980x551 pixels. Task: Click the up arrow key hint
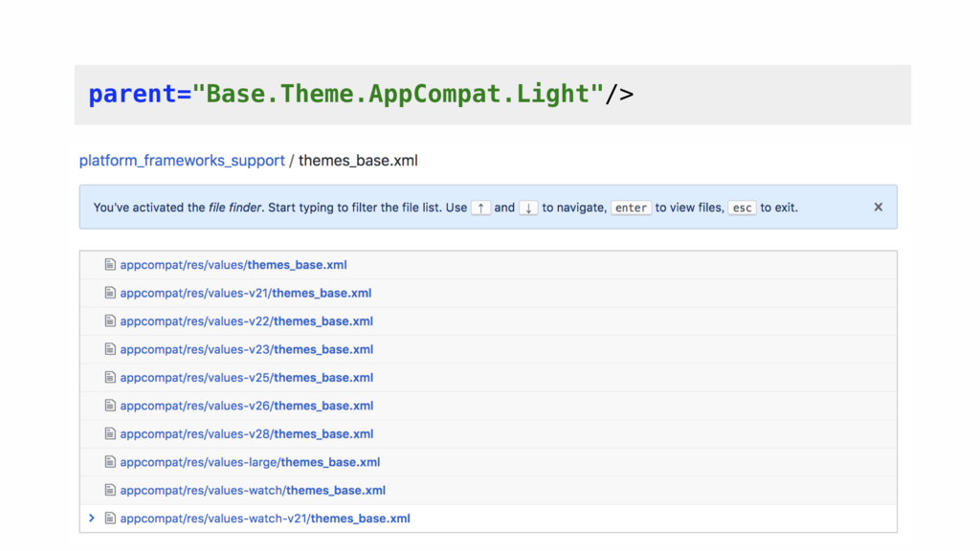coord(480,208)
